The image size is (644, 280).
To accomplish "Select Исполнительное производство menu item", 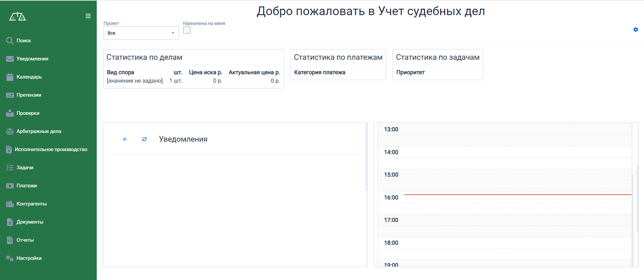I will coord(51,149).
